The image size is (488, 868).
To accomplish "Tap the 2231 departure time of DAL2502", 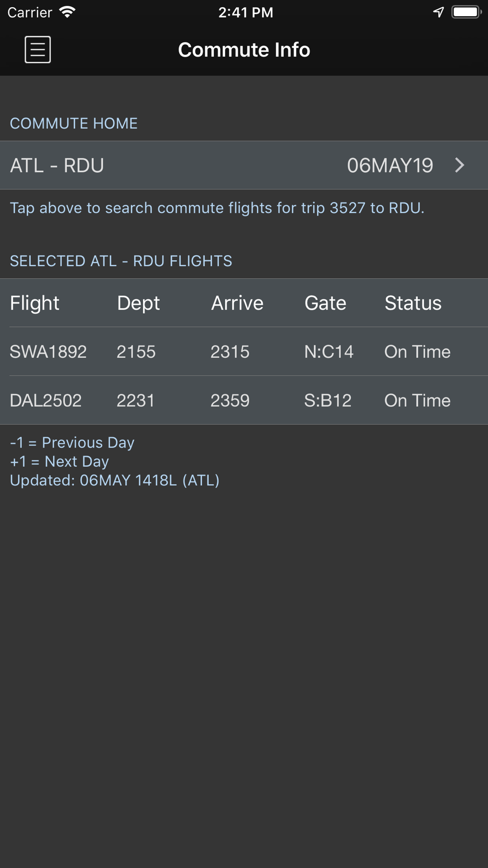I will point(136,400).
